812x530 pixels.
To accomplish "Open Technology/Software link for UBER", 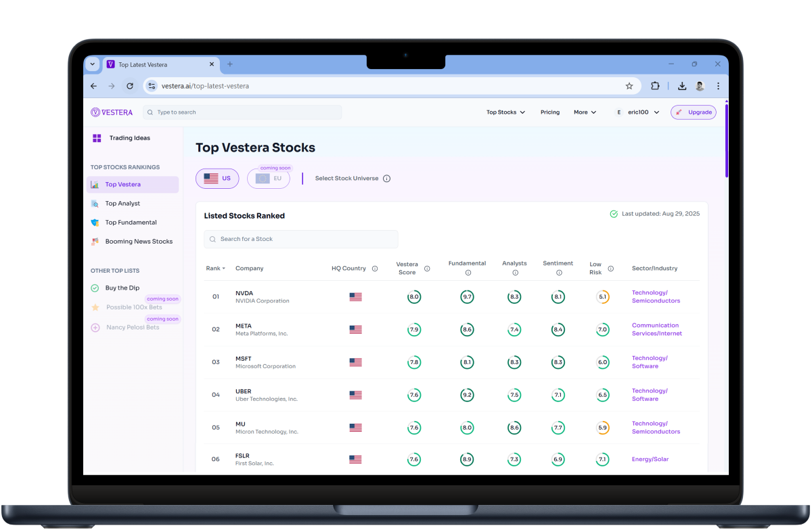I will 650,395.
